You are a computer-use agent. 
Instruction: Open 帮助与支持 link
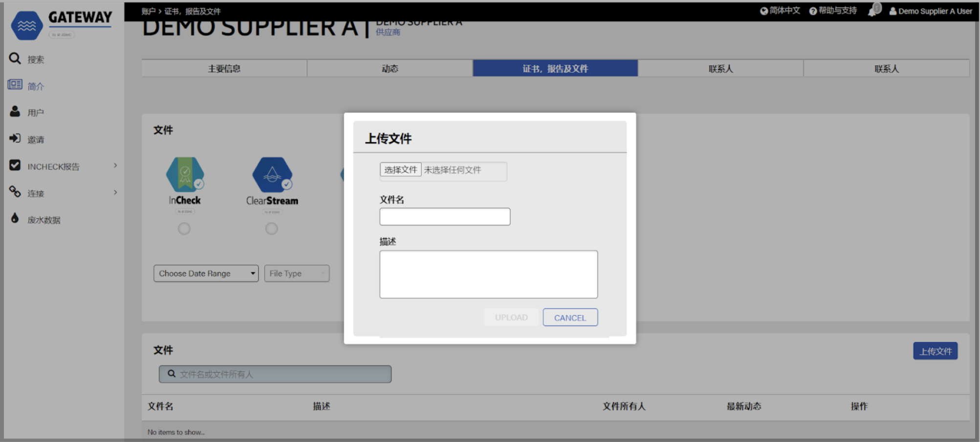(x=833, y=11)
